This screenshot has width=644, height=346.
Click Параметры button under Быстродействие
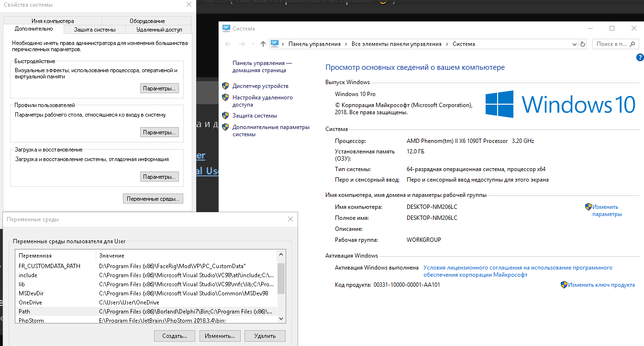click(160, 88)
